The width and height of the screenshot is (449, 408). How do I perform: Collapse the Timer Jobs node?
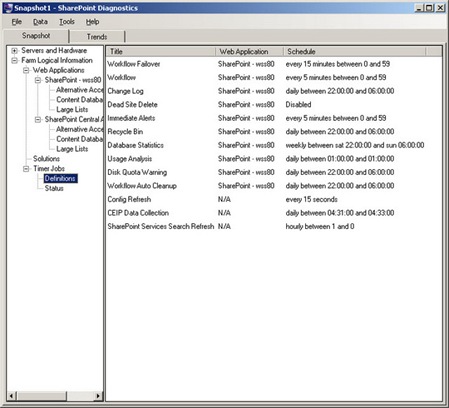(x=26, y=169)
